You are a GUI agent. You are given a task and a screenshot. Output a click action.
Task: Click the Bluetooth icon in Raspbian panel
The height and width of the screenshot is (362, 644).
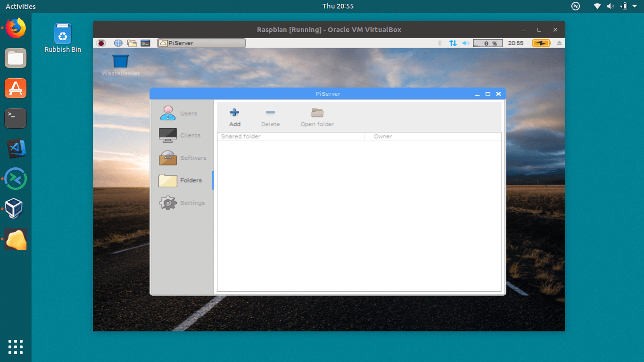(440, 43)
